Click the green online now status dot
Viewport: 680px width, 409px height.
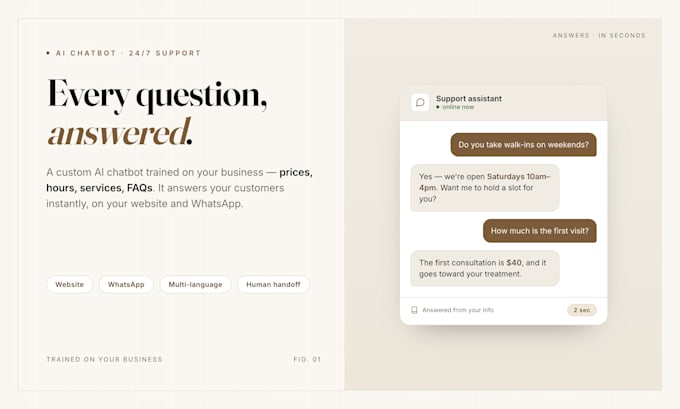point(438,107)
